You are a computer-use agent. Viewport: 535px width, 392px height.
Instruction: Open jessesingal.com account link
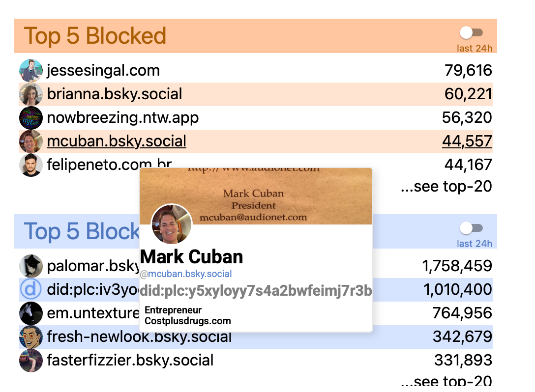pos(103,71)
